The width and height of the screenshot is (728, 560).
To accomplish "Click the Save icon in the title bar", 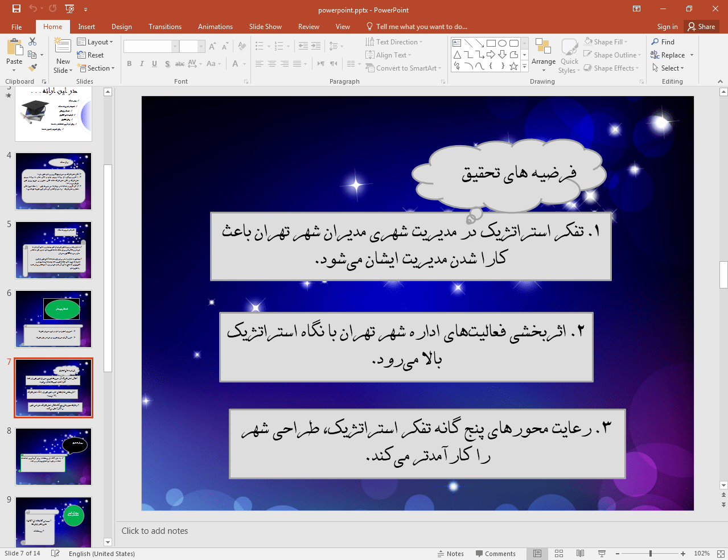I will point(17,9).
